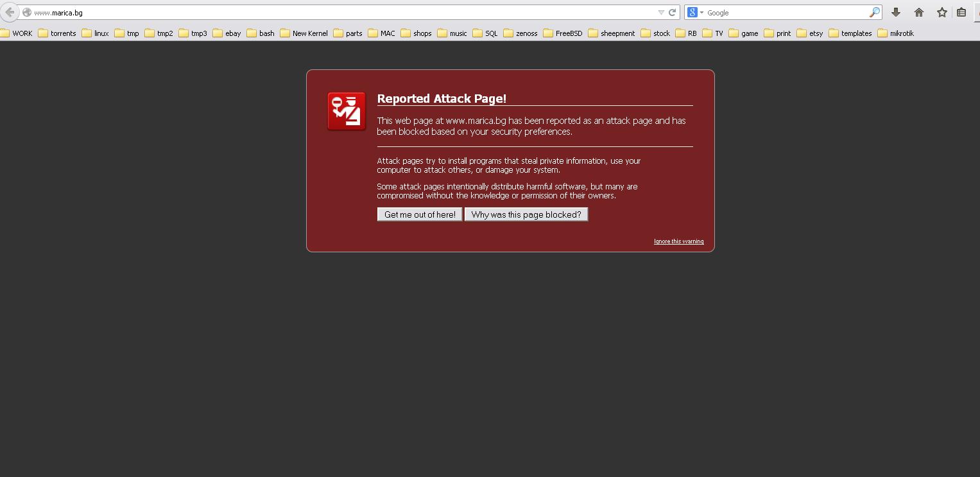Click 'Why was this page blocked?' button
This screenshot has height=477, width=980.
coord(526,214)
